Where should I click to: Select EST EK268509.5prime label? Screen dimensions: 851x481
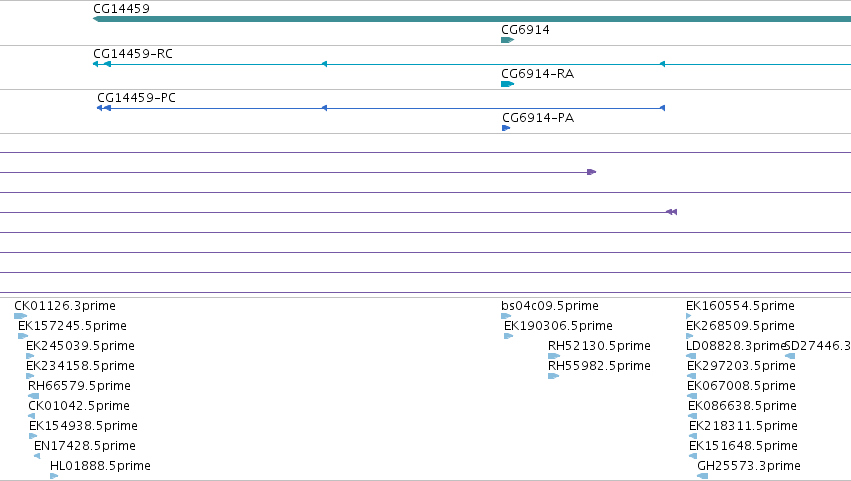740,326
